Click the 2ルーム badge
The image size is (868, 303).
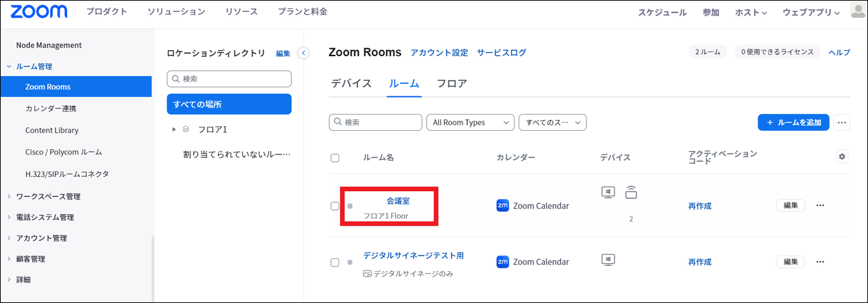click(708, 52)
